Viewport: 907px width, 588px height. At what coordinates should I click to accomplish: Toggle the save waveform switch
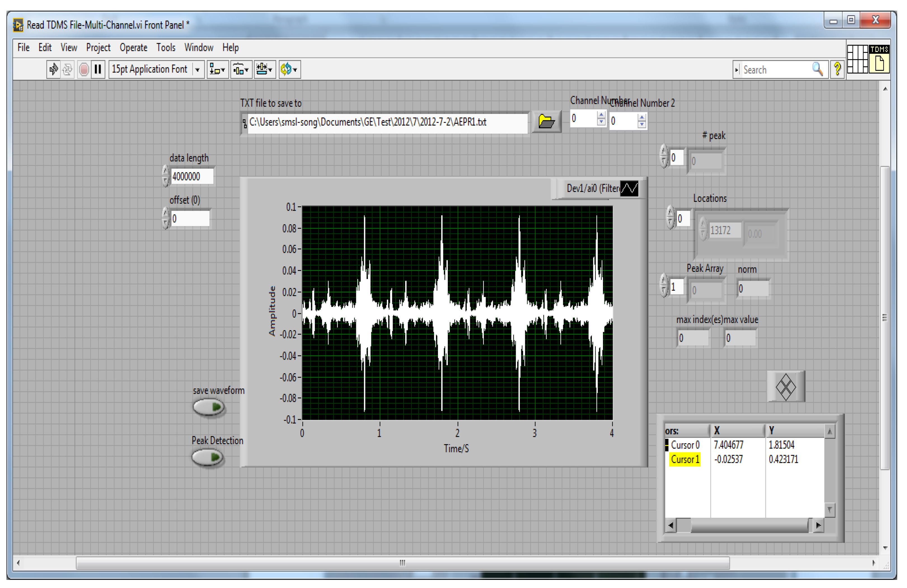(208, 407)
